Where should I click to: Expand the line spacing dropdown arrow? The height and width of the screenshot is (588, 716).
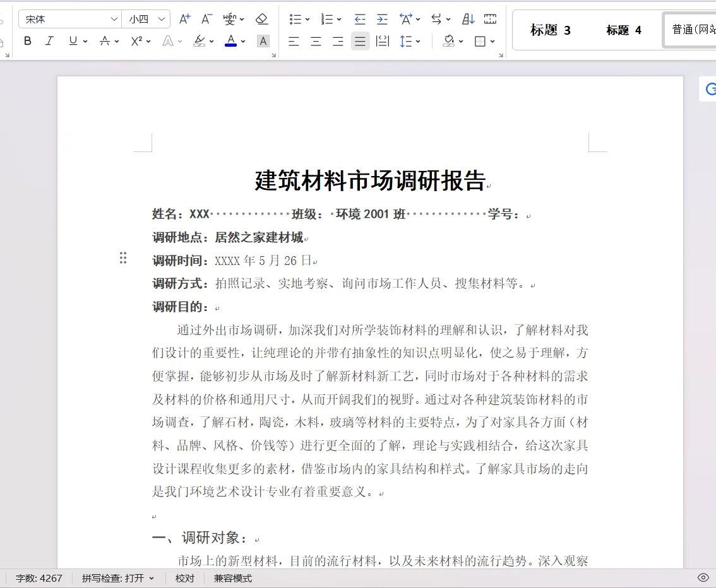point(418,42)
